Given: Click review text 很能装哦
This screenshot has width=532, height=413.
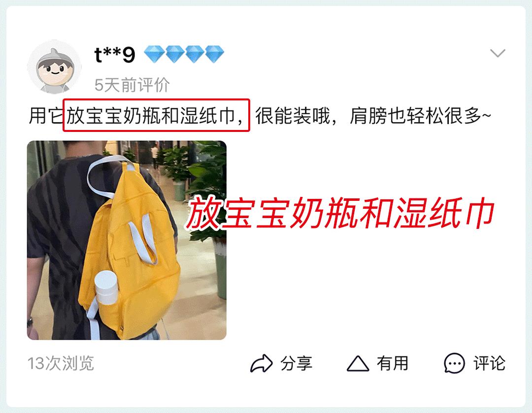Looking at the screenshot, I should point(292,116).
